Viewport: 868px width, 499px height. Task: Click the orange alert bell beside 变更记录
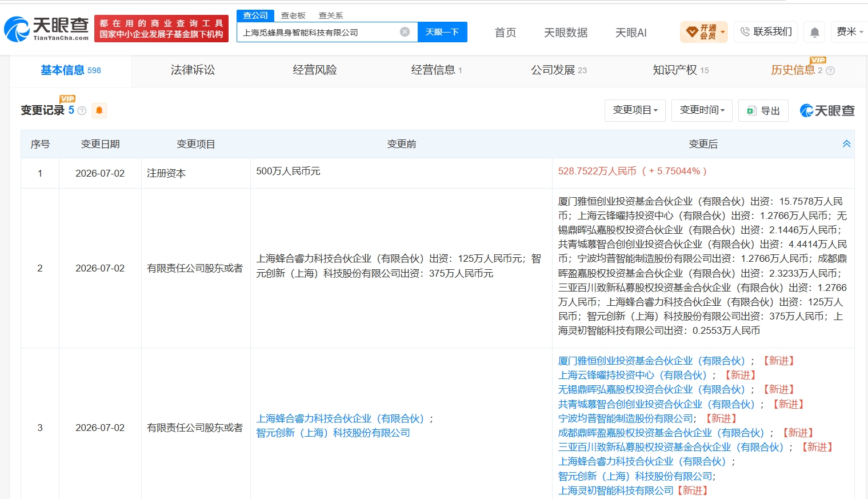[99, 110]
